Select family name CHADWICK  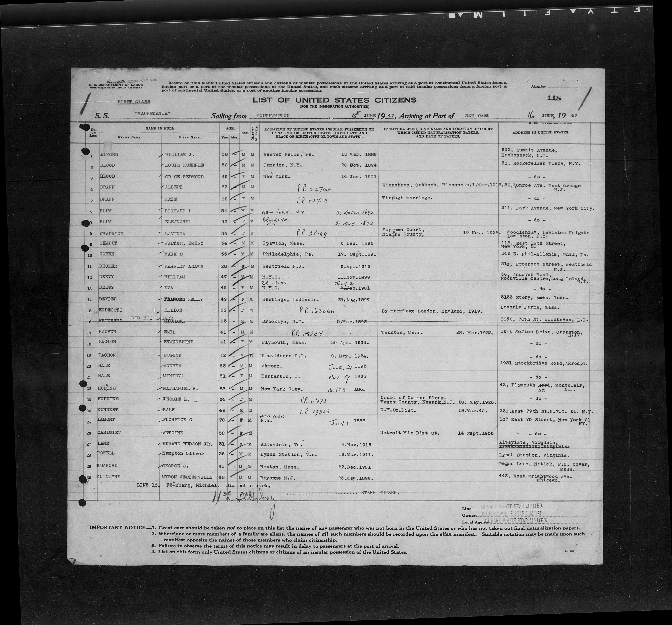click(112, 234)
